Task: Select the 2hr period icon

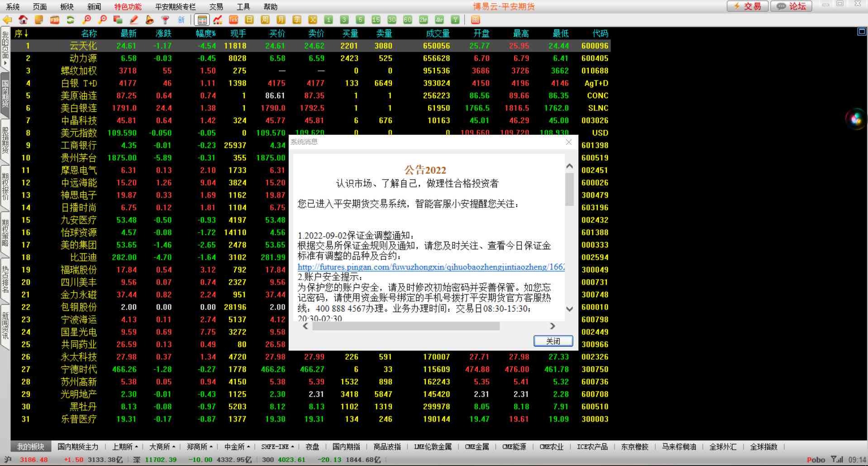Action: (x=424, y=20)
